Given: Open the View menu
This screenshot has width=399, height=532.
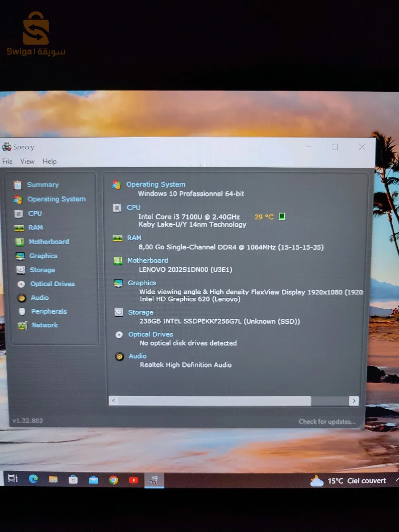Looking at the screenshot, I should tap(27, 161).
